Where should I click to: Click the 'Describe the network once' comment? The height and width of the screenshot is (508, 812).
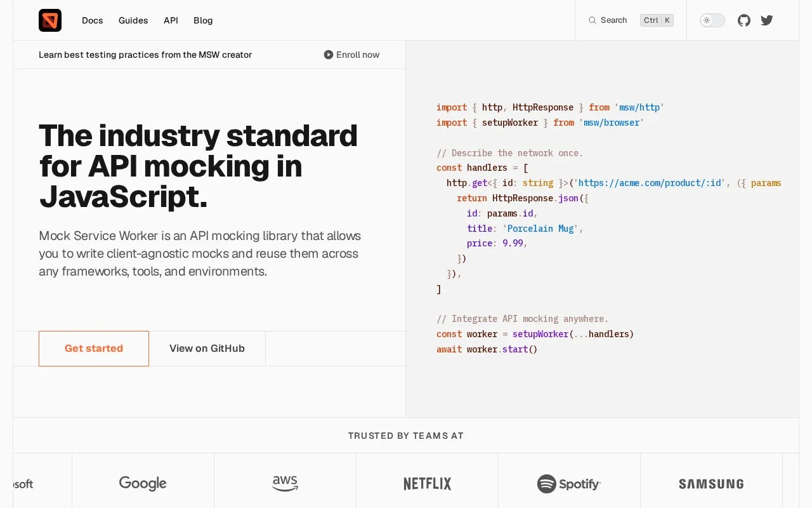point(510,153)
